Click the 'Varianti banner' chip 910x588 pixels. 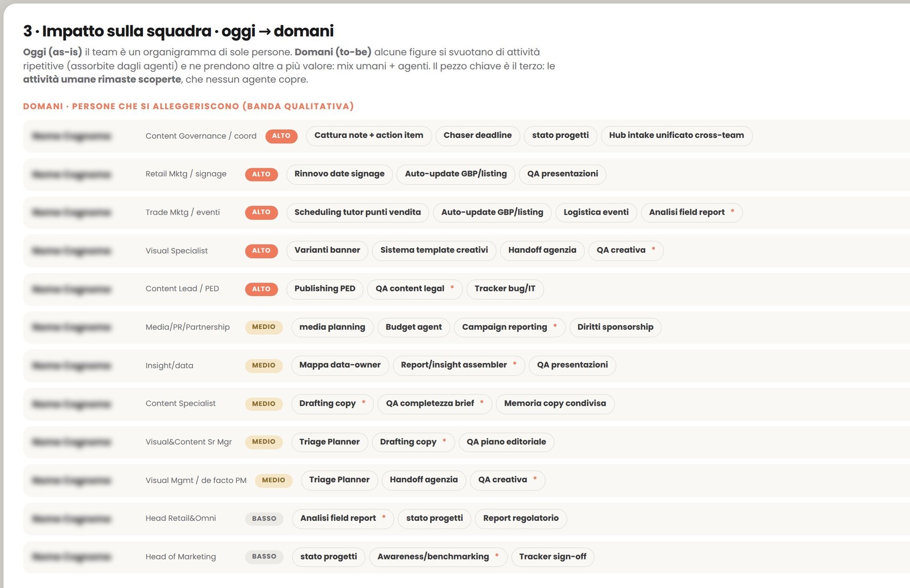(327, 251)
